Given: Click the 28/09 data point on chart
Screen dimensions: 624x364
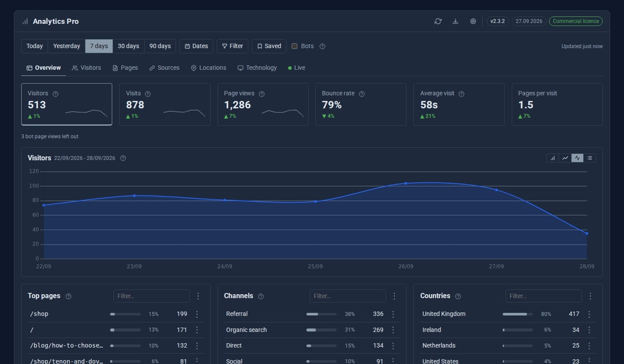Looking at the screenshot, I should click(587, 234).
